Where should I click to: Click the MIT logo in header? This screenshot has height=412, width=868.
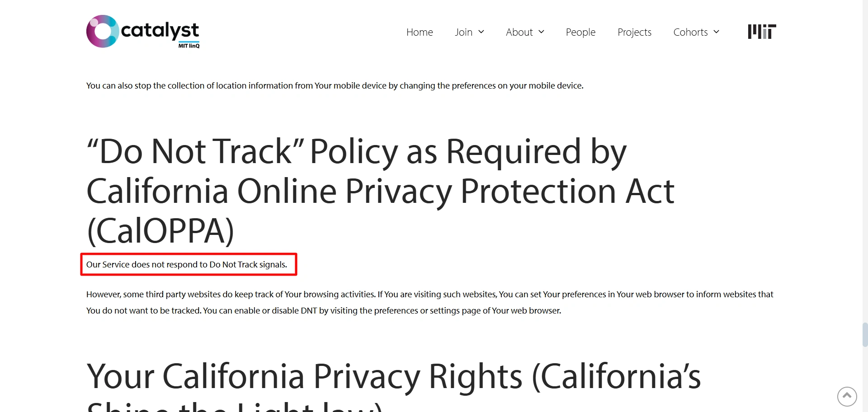762,32
